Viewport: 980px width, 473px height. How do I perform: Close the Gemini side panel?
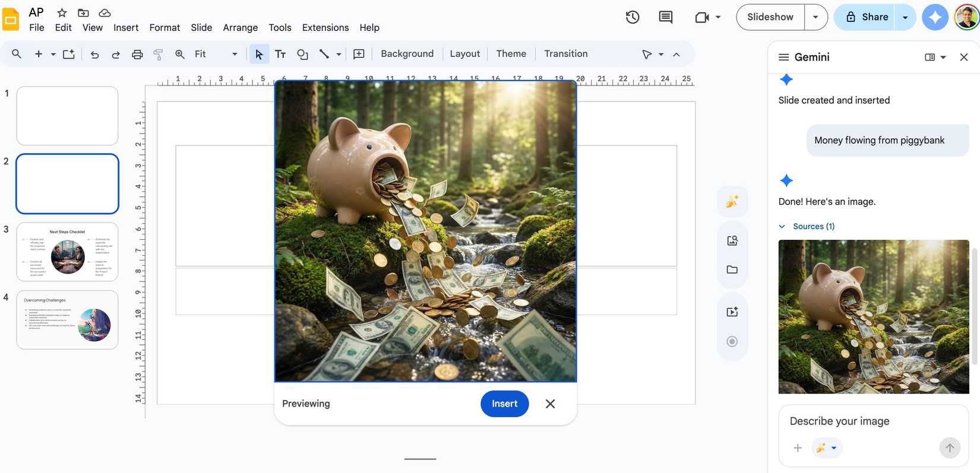964,57
